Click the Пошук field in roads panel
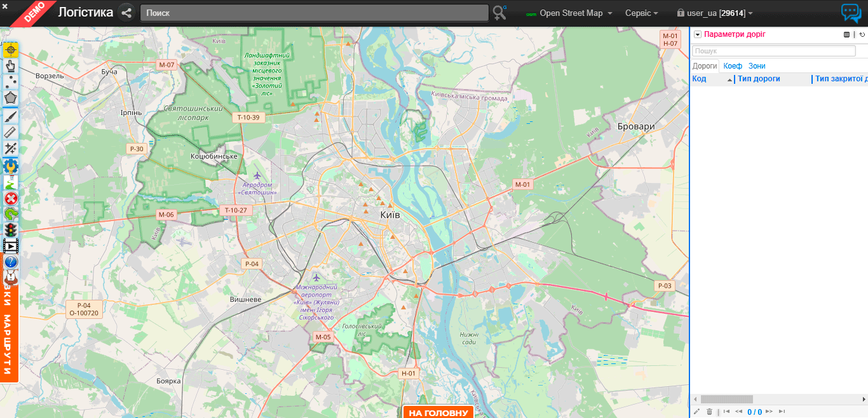The width and height of the screenshot is (868, 418). (x=773, y=51)
